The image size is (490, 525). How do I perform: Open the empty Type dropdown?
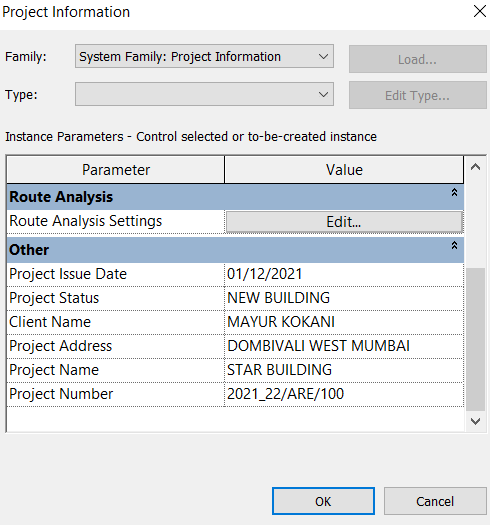click(204, 94)
